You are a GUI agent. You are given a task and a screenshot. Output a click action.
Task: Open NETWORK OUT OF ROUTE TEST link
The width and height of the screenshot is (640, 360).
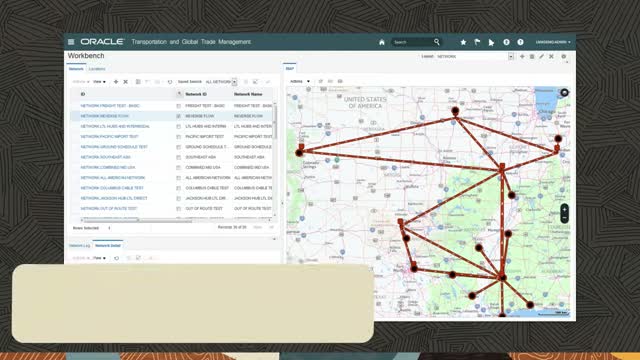pos(109,209)
